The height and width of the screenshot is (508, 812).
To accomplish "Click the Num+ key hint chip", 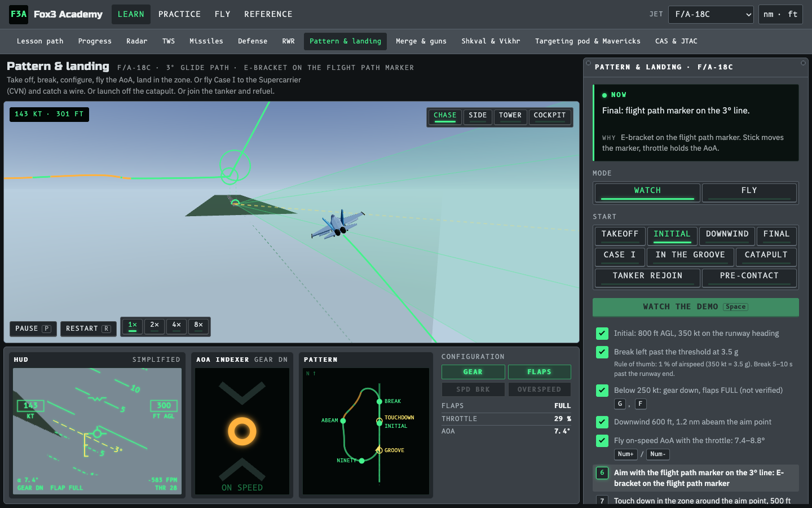I will [626, 454].
